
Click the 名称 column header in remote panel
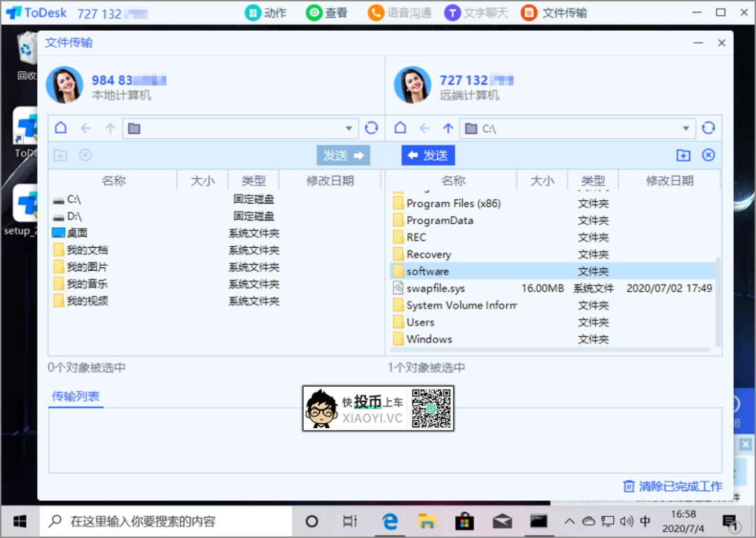[x=453, y=180]
